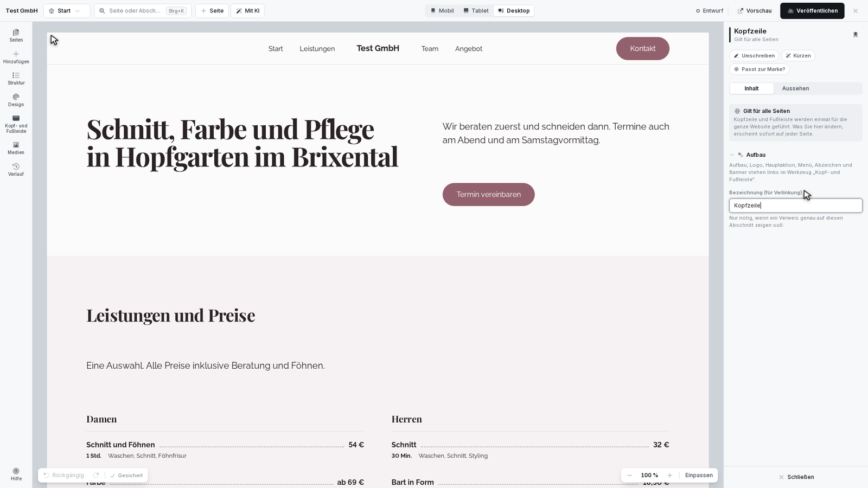Click Schließen at panel bottom
The width and height of the screenshot is (868, 488).
click(796, 477)
